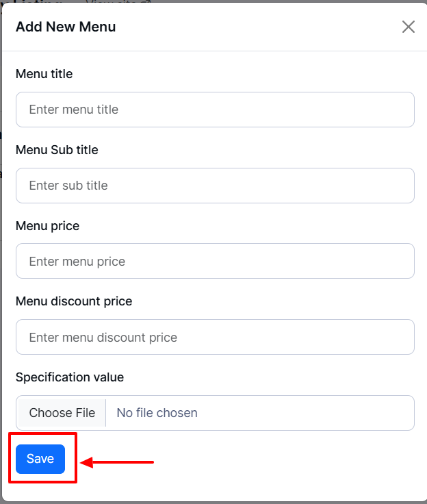Click the Menu title label
Image resolution: width=427 pixels, height=504 pixels.
(44, 74)
